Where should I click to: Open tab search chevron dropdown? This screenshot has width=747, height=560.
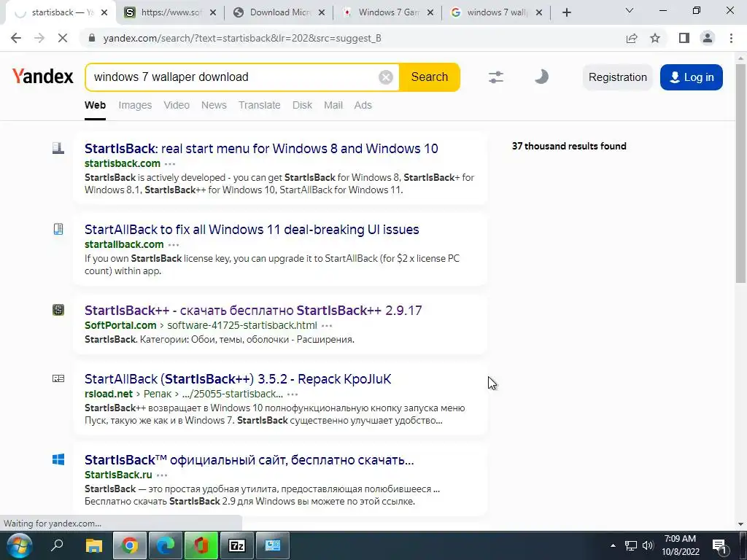coord(630,10)
